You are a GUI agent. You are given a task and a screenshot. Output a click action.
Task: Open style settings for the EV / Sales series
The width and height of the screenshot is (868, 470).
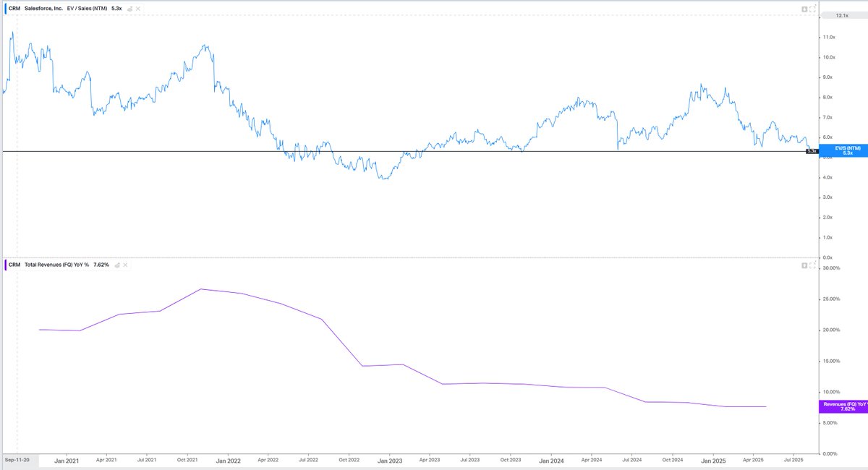point(129,9)
